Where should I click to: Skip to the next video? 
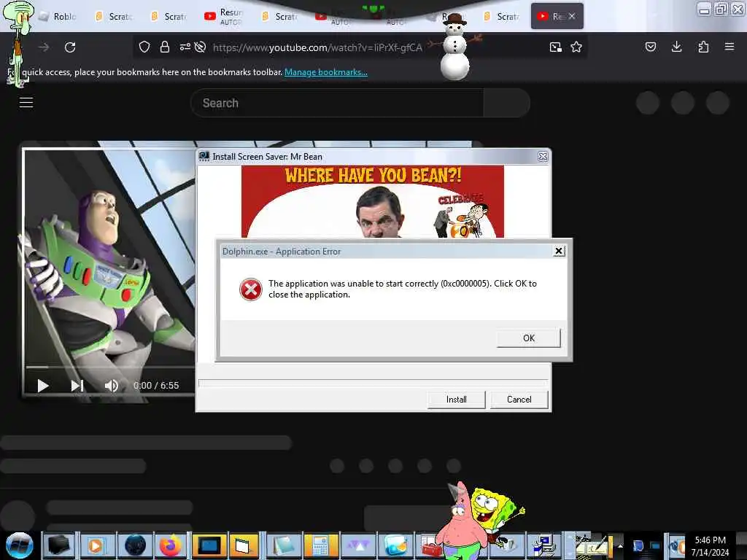[x=77, y=386]
